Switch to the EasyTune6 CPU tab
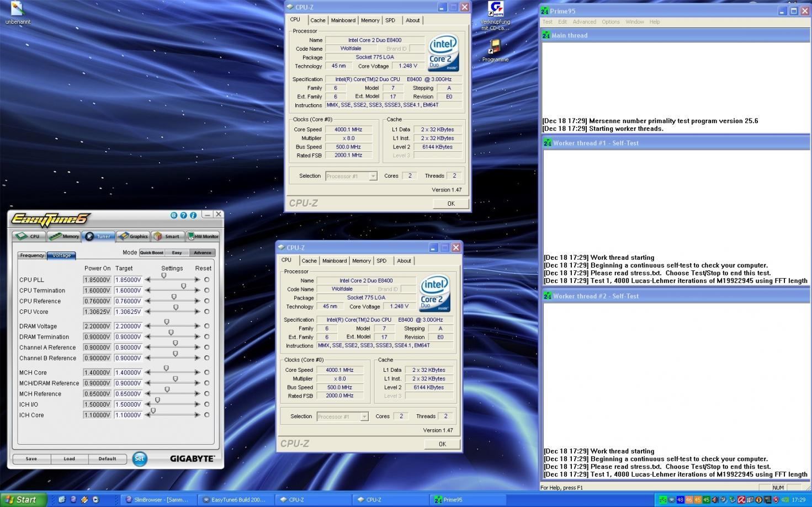 (x=29, y=236)
